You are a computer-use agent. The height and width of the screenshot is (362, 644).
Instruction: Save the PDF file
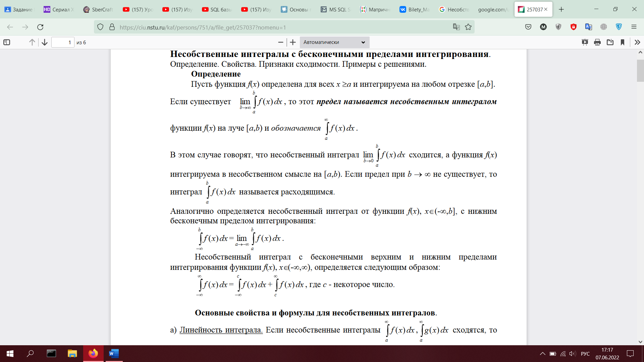tap(610, 42)
